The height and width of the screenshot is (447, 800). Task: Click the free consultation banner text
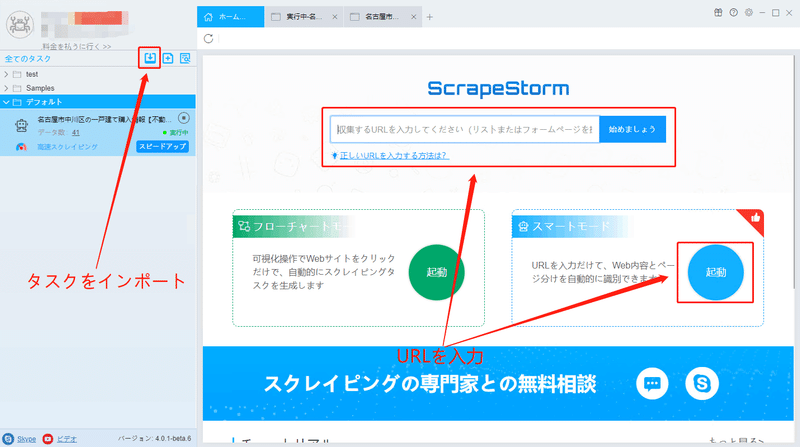point(430,384)
